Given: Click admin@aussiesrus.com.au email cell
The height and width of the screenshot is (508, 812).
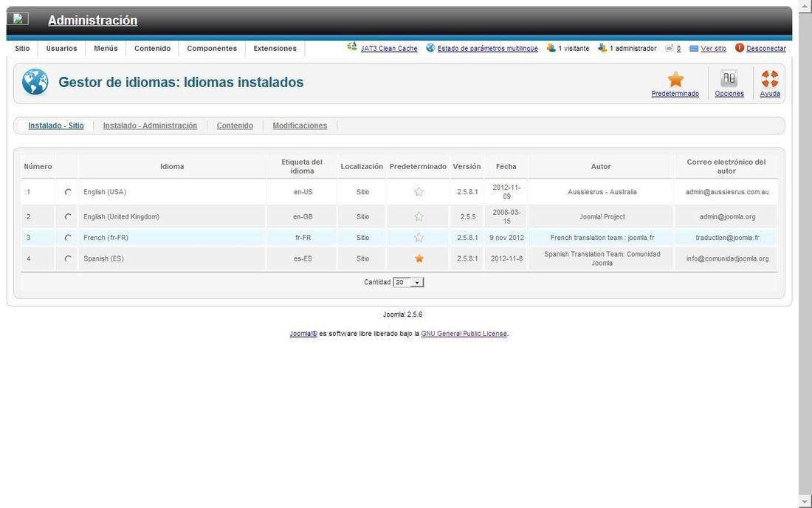Looking at the screenshot, I should click(x=727, y=191).
